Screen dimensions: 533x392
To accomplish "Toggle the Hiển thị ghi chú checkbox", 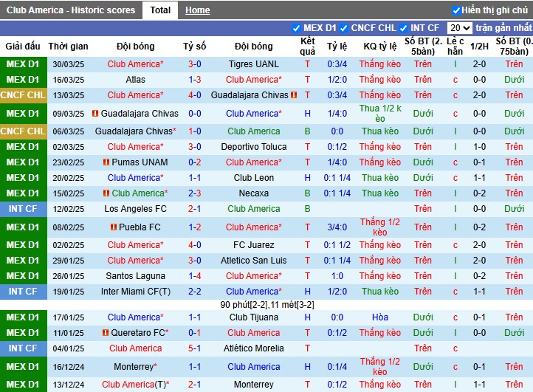I will click(x=456, y=10).
